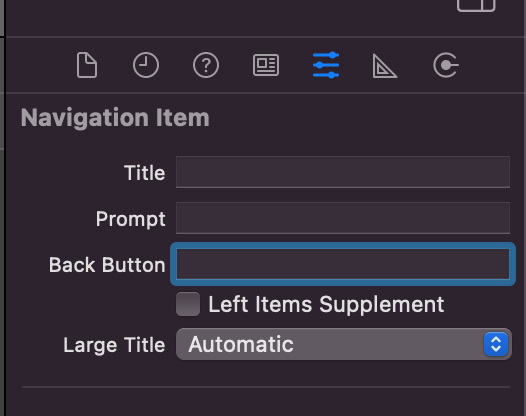Switch to the Identity inspector
Image resolution: width=526 pixels, height=416 pixels.
tap(266, 65)
